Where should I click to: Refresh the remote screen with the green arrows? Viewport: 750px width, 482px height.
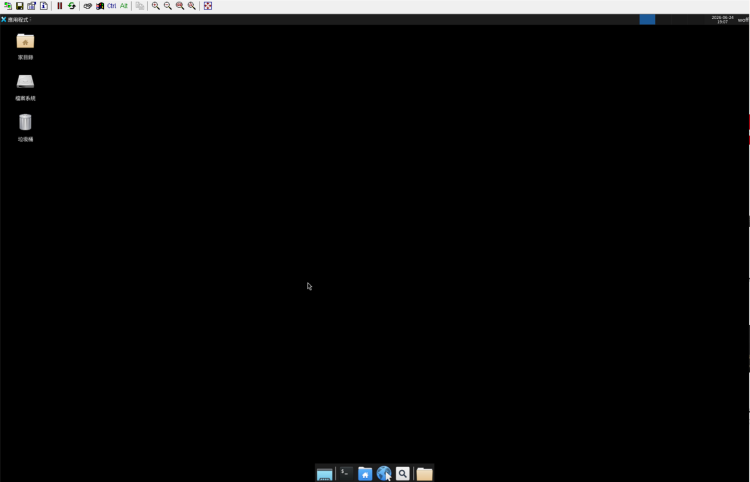coord(72,6)
